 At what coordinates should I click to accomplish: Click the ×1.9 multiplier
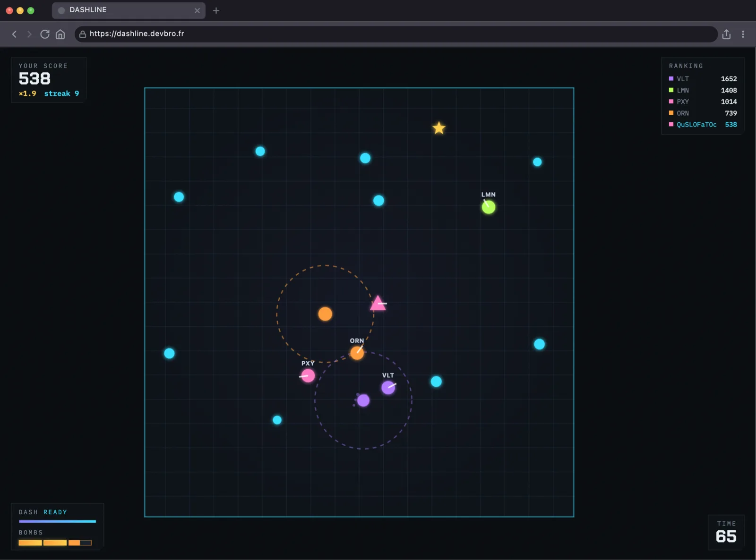click(x=27, y=93)
